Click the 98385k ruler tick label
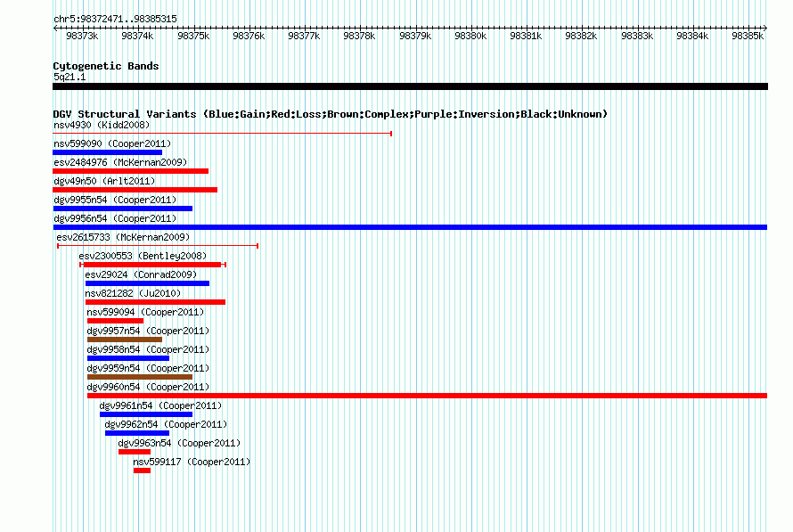Image resolution: width=793 pixels, height=532 pixels. coord(748,36)
